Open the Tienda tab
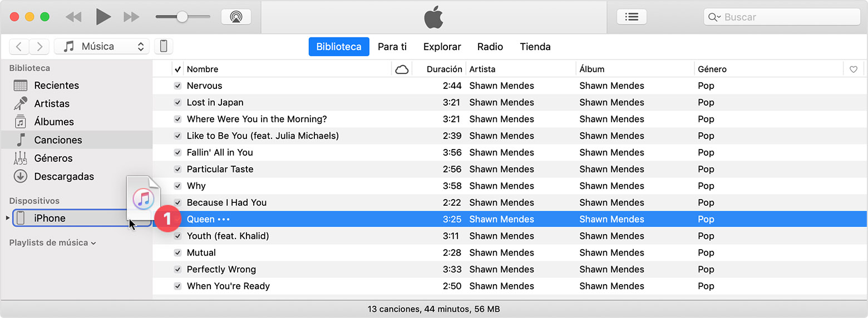Viewport: 868px width, 318px height. pyautogui.click(x=535, y=47)
